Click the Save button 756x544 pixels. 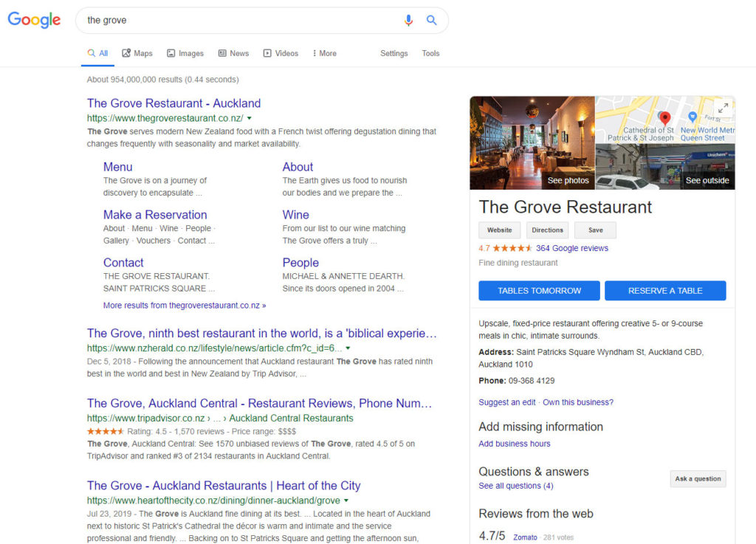(x=596, y=230)
